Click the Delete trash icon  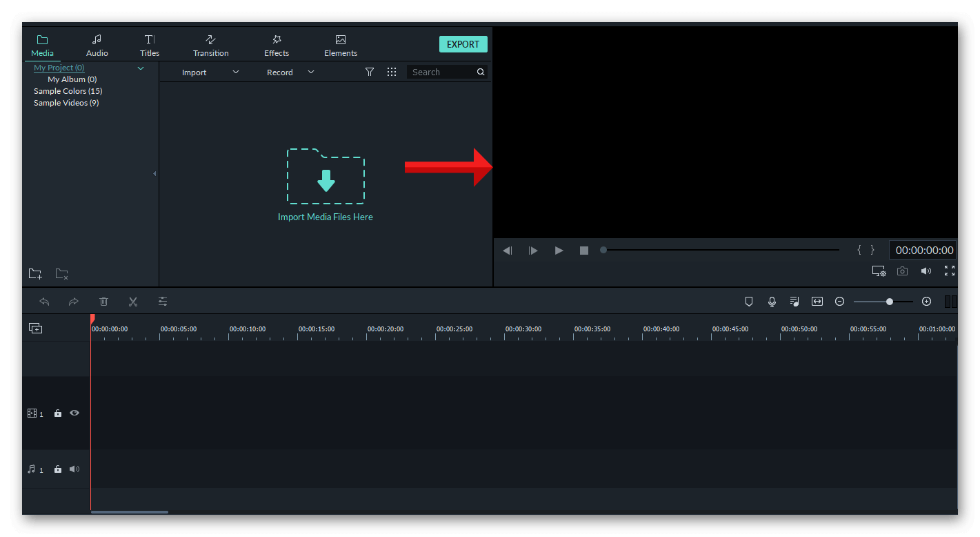[x=103, y=302]
